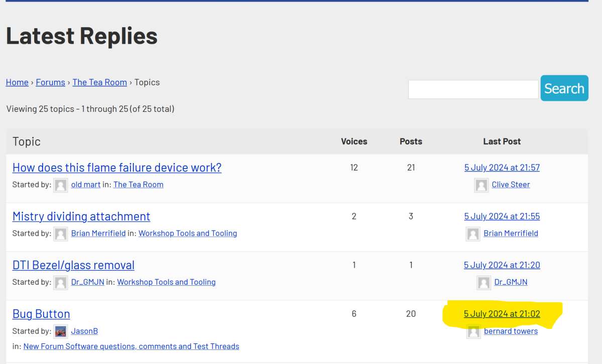
Task: Click posts count 20 in Bug Button row
Action: coord(411,314)
